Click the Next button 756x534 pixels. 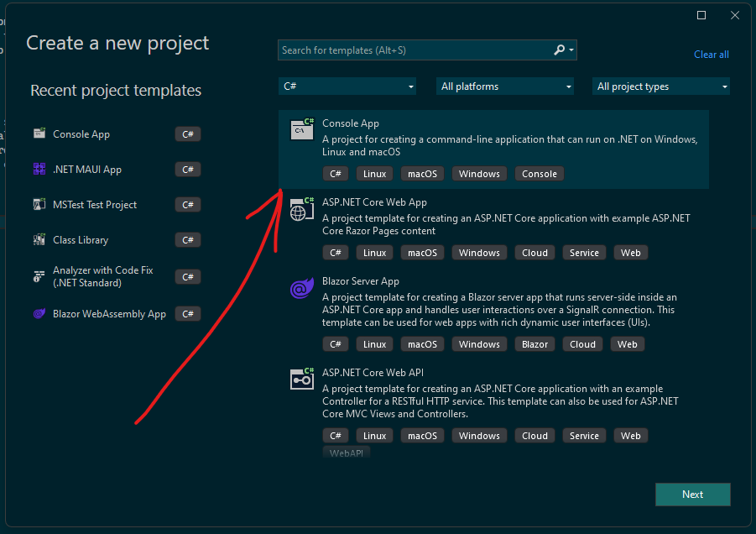click(693, 495)
